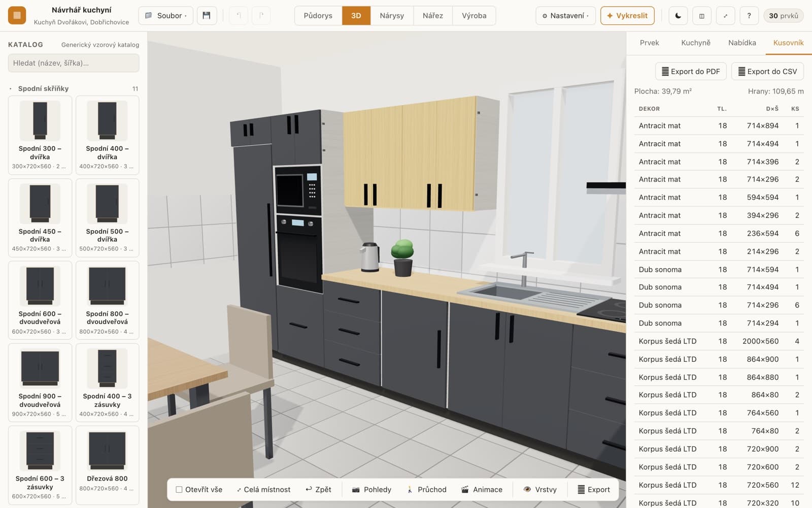Pick the Spodní 400 – dvířka cabinet
Screen dimensions: 812x508
[107, 135]
